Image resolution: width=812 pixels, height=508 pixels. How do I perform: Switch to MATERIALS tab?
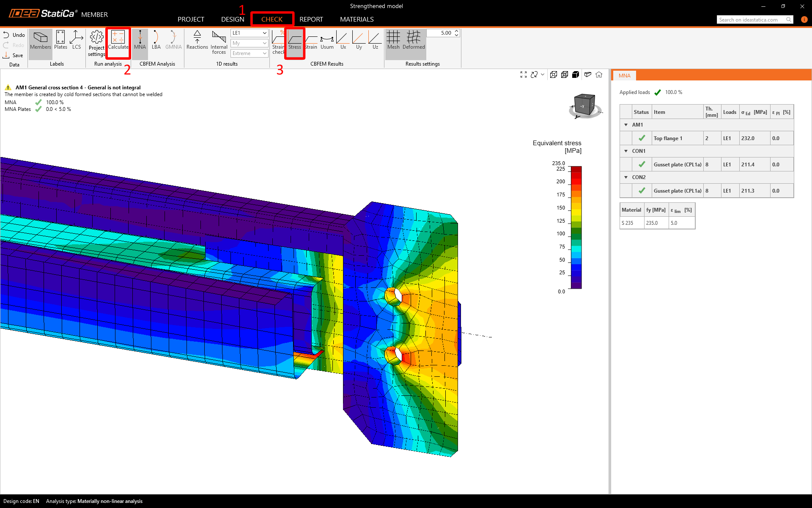(357, 19)
